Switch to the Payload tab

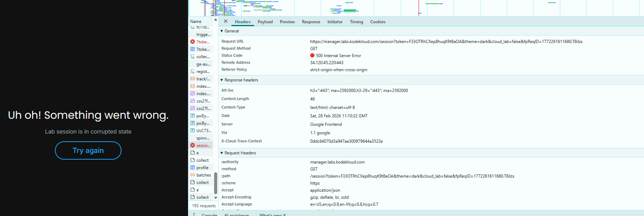(x=265, y=22)
